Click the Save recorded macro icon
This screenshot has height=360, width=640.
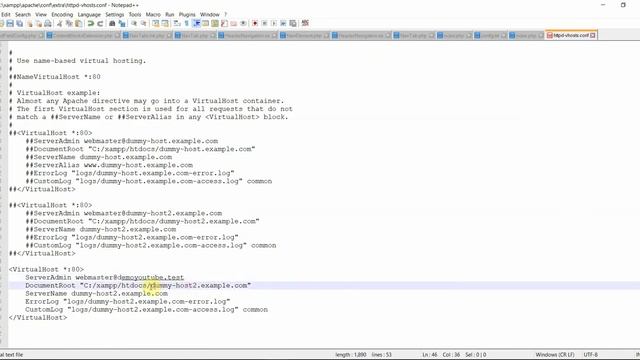[293, 23]
